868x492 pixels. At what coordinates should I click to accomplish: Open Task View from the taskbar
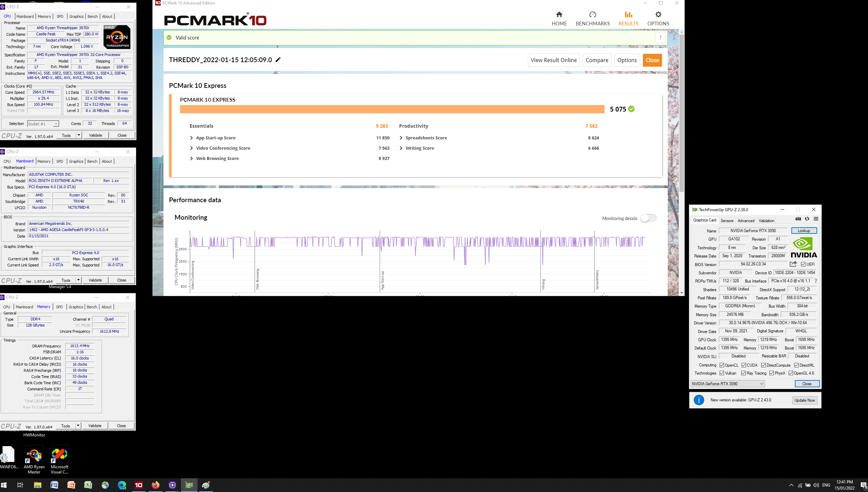pos(20,485)
